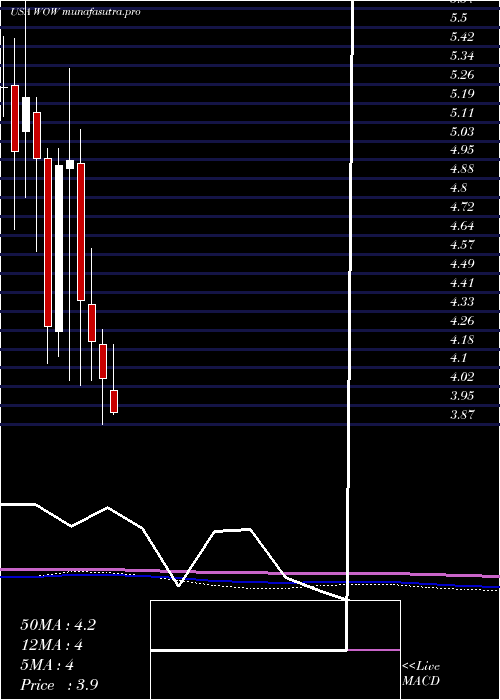
Task: Click the '5MA : 4' reading
Action: (47, 665)
